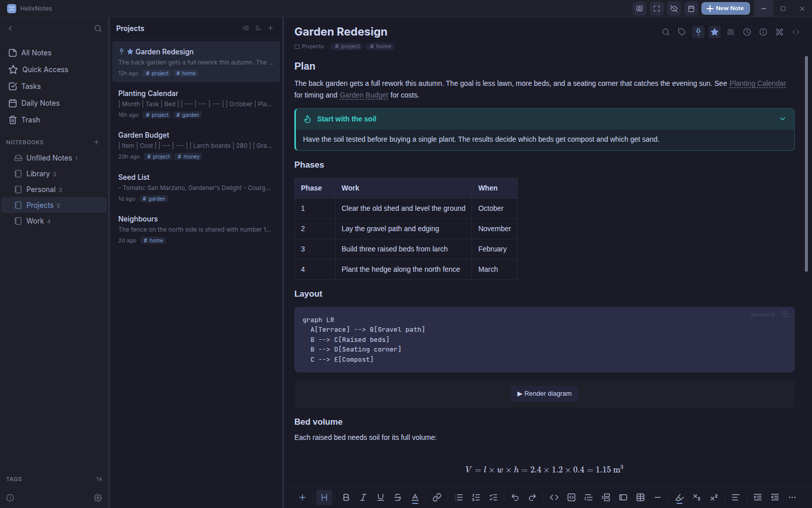Open the about info icon at sidebar bottom
This screenshot has width=812, height=508.
(10, 498)
